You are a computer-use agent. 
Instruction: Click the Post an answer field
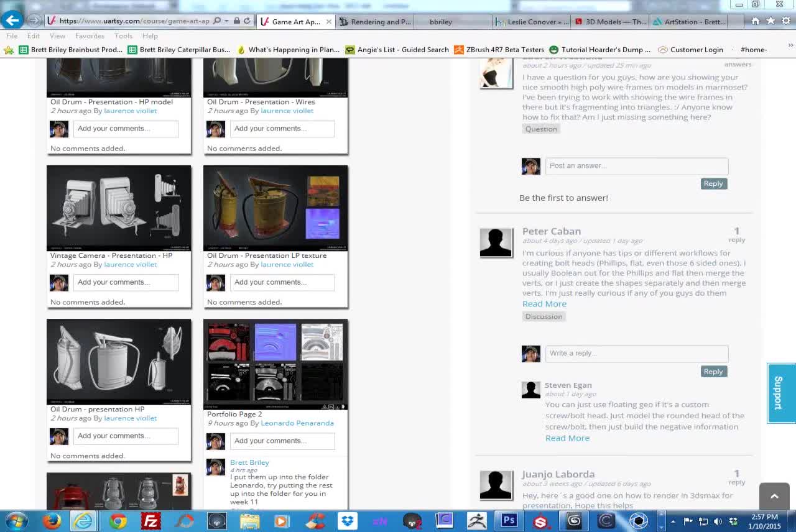click(637, 166)
